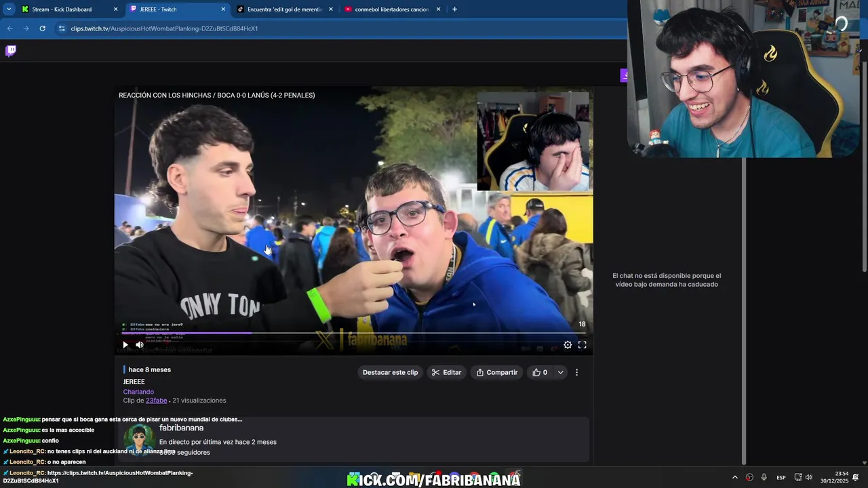868x488 pixels.
Task: Go forward in browser history
Action: 26,28
